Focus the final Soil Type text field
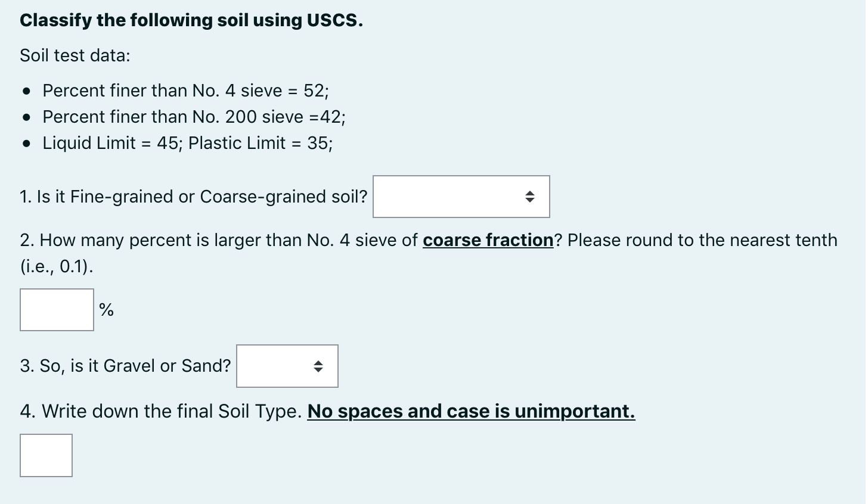 pyautogui.click(x=46, y=455)
